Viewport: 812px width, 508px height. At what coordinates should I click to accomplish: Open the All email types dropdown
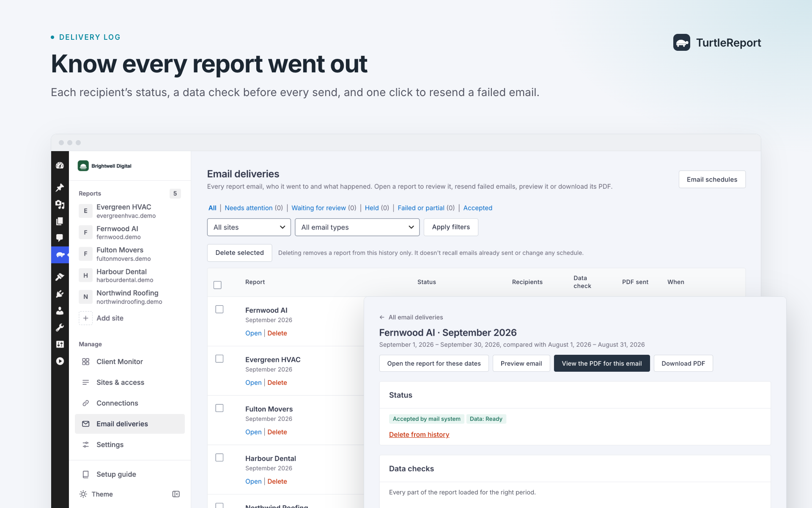[x=357, y=227]
